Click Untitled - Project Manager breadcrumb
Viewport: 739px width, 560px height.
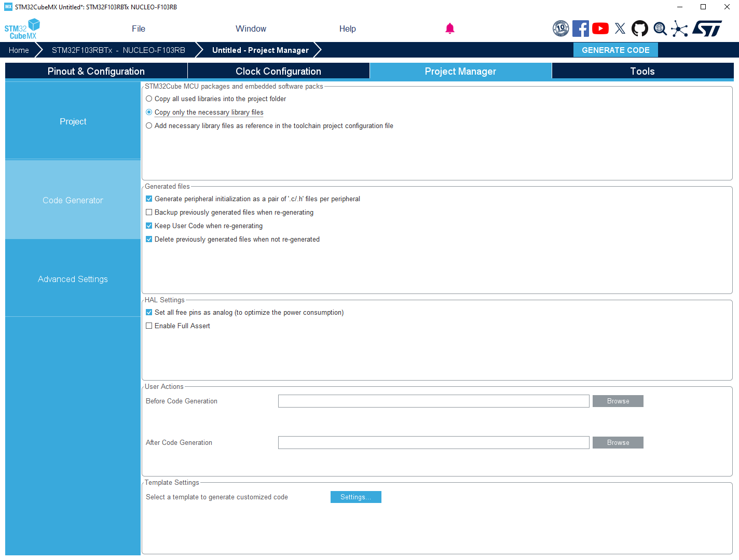261,50
